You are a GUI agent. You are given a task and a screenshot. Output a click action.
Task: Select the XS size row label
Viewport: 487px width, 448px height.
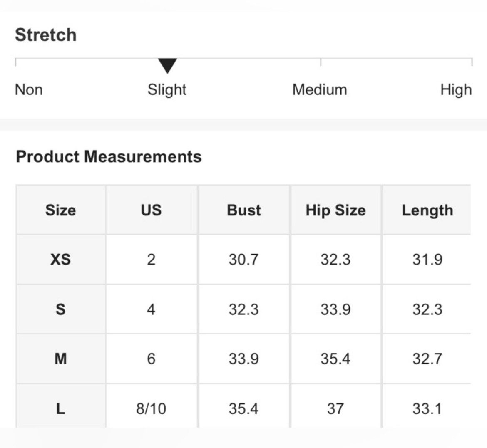61,260
